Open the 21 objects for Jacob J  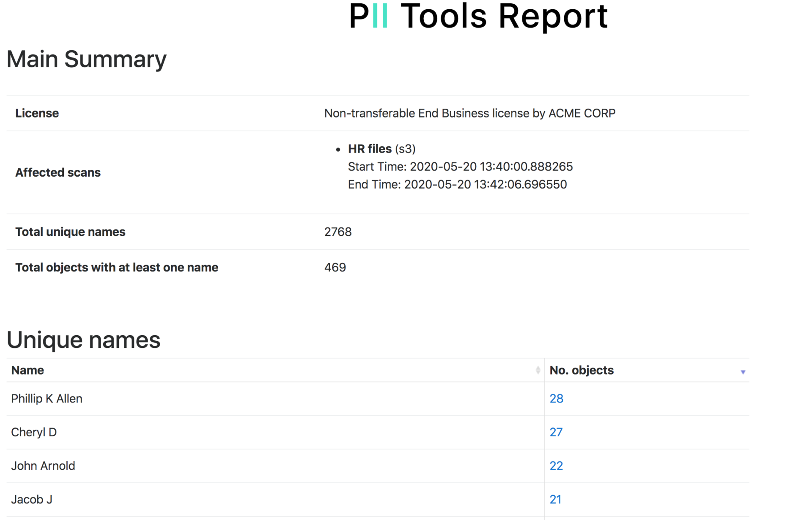556,499
